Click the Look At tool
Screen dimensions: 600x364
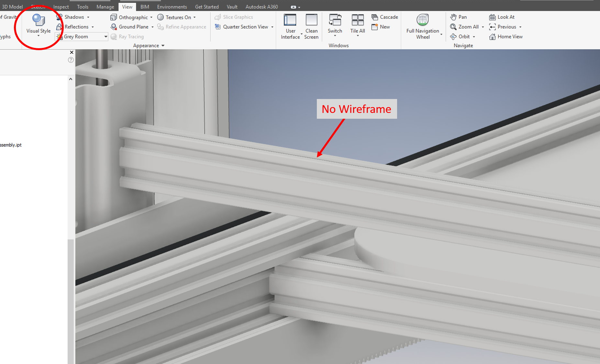pyautogui.click(x=502, y=17)
